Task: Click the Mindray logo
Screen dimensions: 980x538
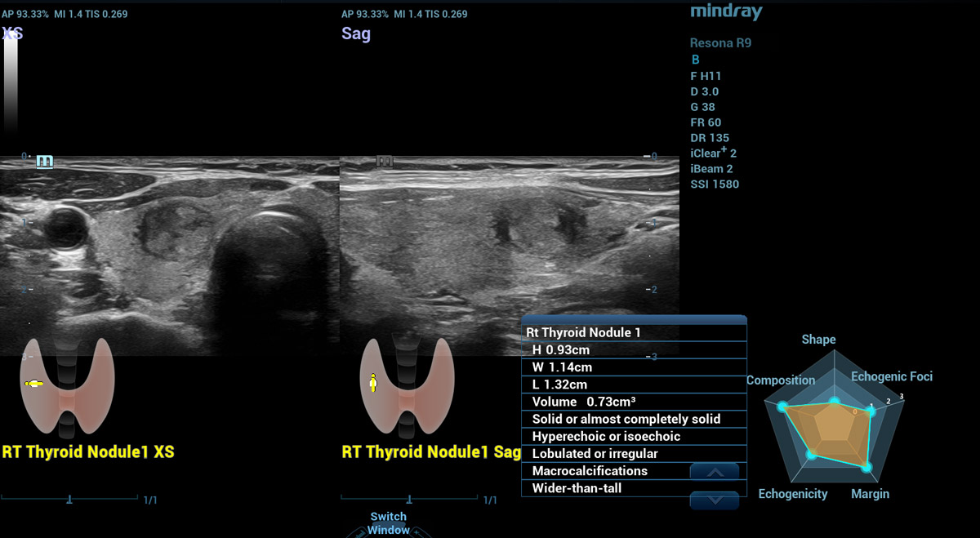Action: click(x=726, y=11)
